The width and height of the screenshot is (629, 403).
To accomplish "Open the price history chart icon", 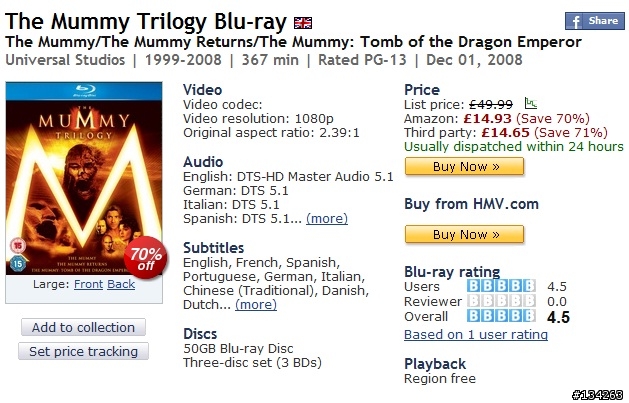I will coord(531,103).
